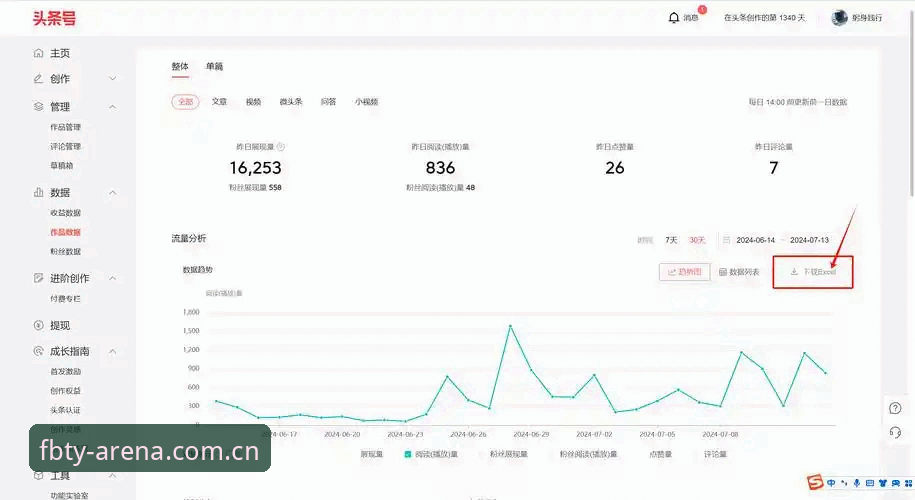Screen dimensions: 915x500
Task: Click the 数据 bar-chart icon in sidebar
Action: click(x=39, y=192)
